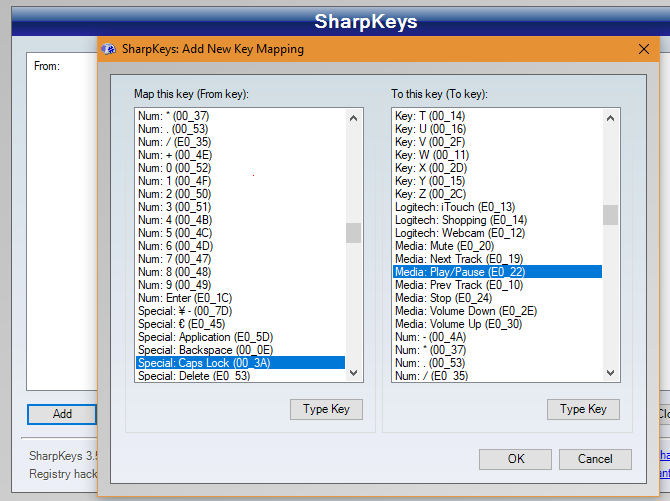The width and height of the screenshot is (670, 501).
Task: Click To key list scrollbar thumb
Action: 610,215
